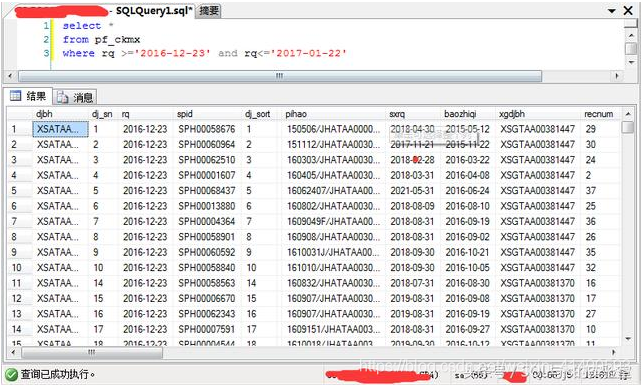Click spid cell SPH00001607

(207, 175)
